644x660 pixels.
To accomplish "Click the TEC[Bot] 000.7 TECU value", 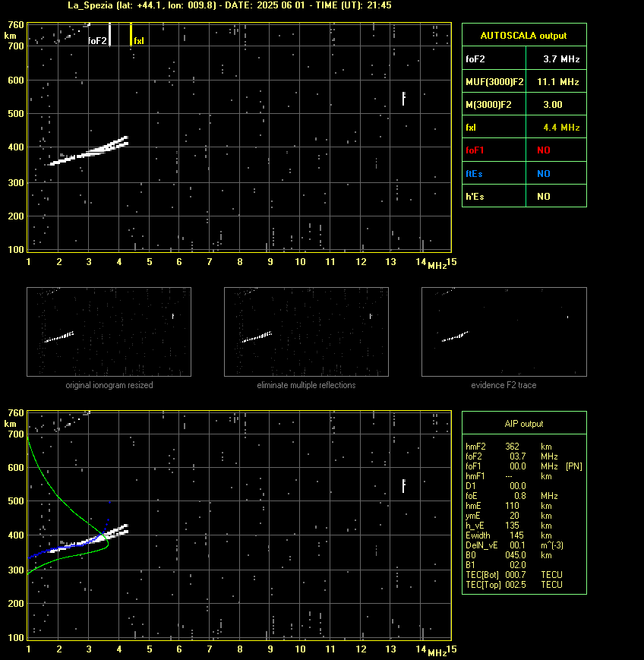I will pyautogui.click(x=516, y=575).
